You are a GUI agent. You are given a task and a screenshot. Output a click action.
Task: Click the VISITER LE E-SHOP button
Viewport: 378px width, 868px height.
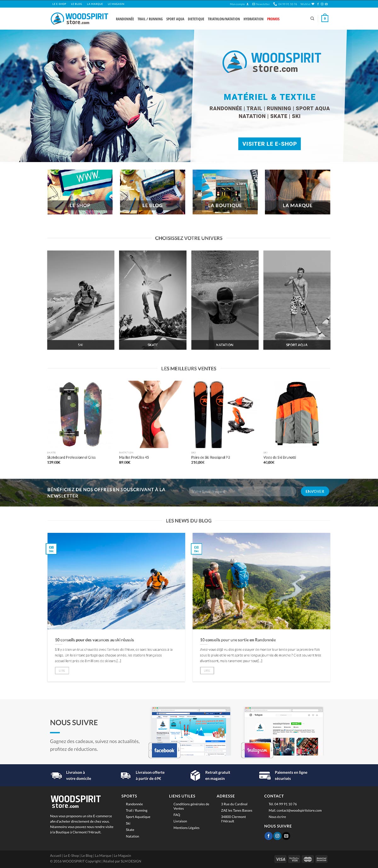(x=269, y=143)
